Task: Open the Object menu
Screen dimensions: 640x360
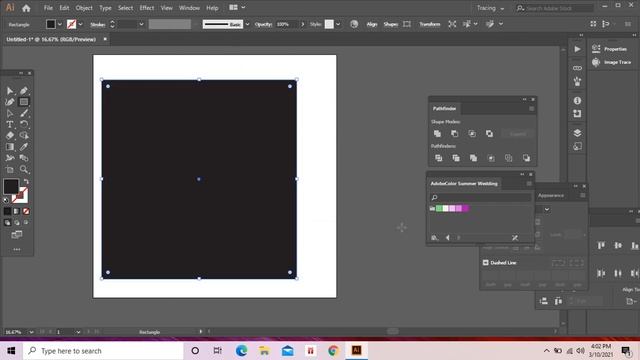Action: [x=84, y=8]
